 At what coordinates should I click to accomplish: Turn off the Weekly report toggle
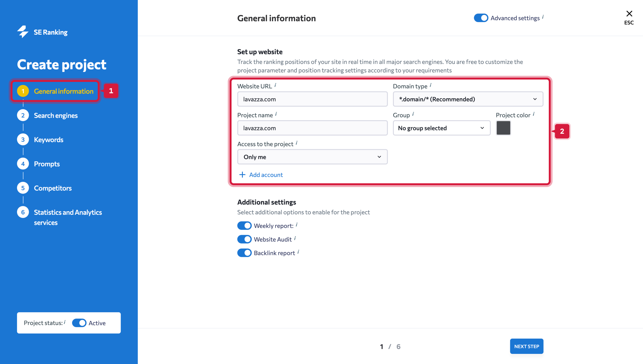pyautogui.click(x=244, y=225)
